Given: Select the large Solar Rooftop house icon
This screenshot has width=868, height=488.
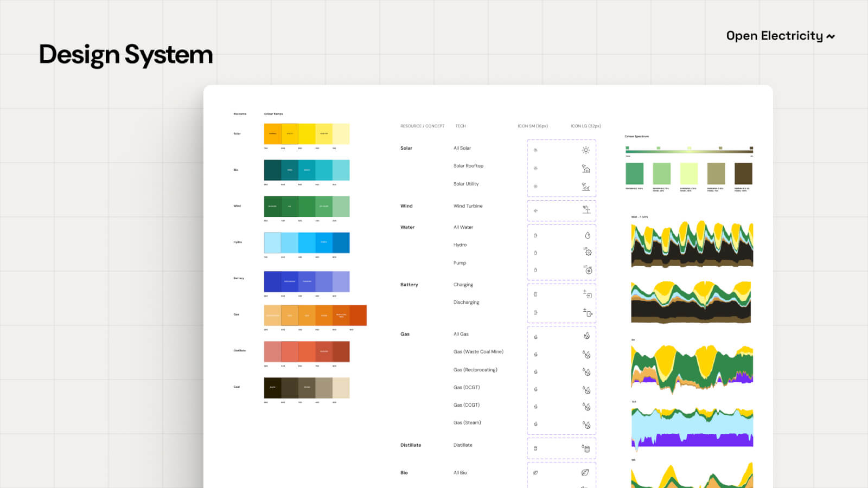Looking at the screenshot, I should pyautogui.click(x=586, y=169).
